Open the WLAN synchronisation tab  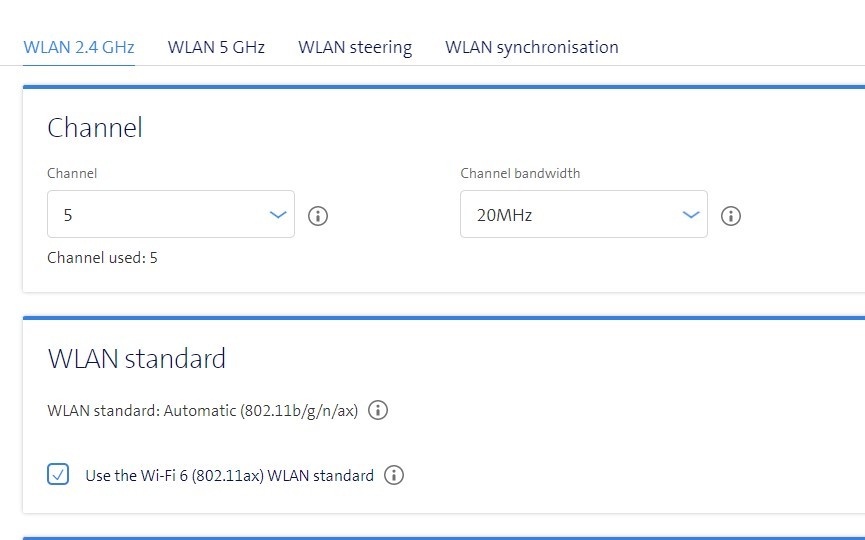(x=532, y=47)
